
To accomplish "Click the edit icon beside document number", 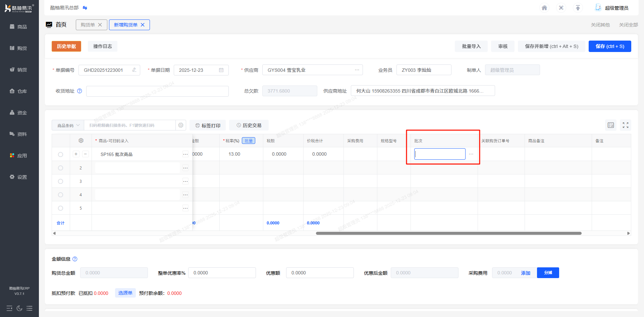I will click(x=134, y=70).
